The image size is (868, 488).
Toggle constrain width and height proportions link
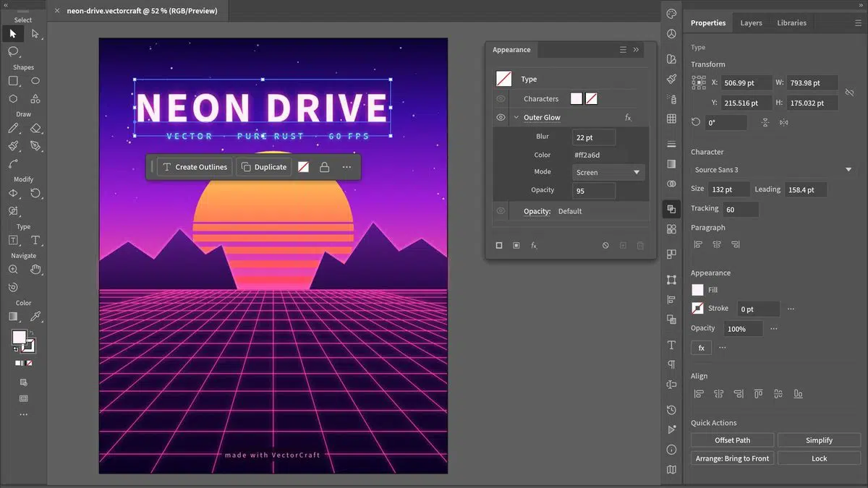pos(851,93)
